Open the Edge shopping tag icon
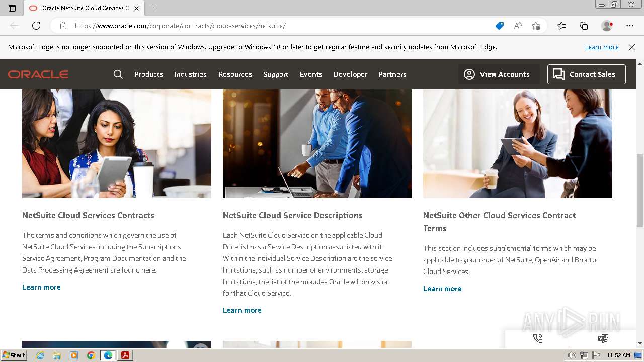This screenshot has width=644, height=362. click(499, 26)
